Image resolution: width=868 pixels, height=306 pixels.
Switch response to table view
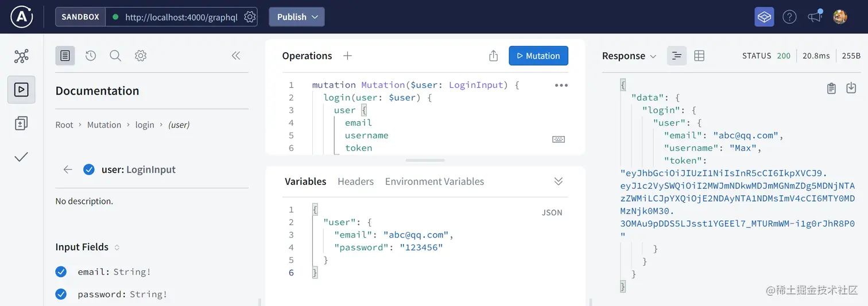[699, 56]
